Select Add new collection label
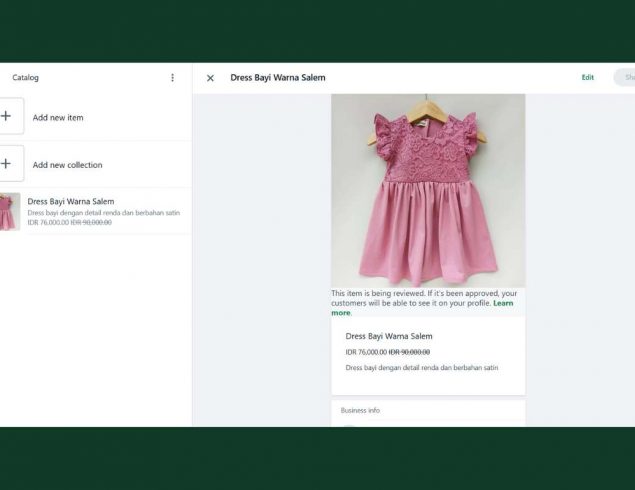 coord(67,165)
